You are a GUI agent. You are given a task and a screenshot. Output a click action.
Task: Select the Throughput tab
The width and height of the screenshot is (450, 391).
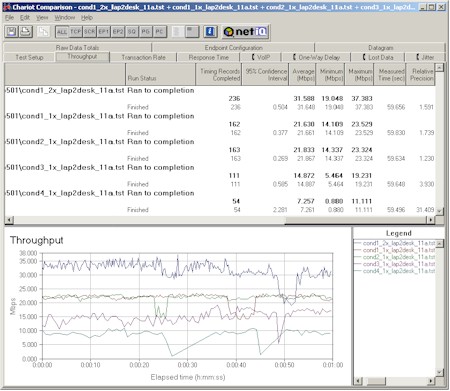[82, 57]
